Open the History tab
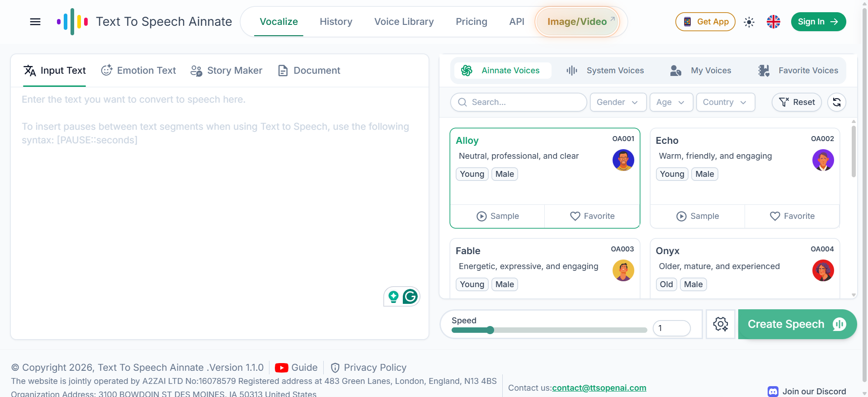 tap(336, 22)
